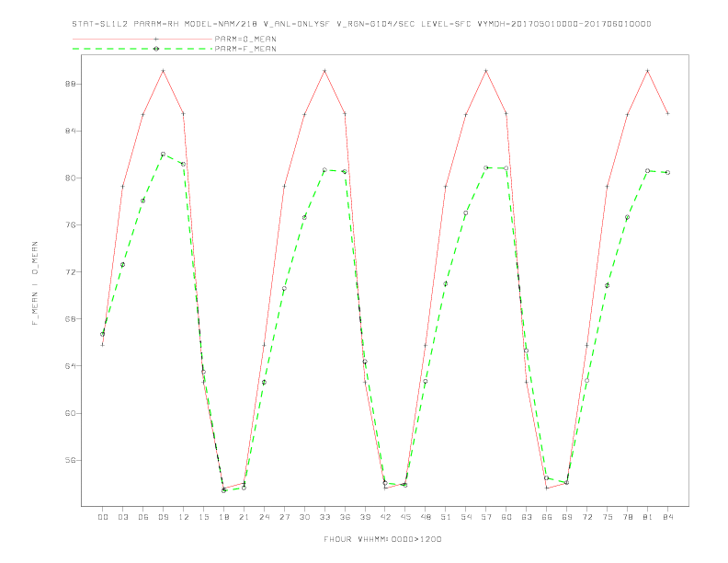
Task: Click the x-axis tick label 69
Action: click(x=567, y=517)
